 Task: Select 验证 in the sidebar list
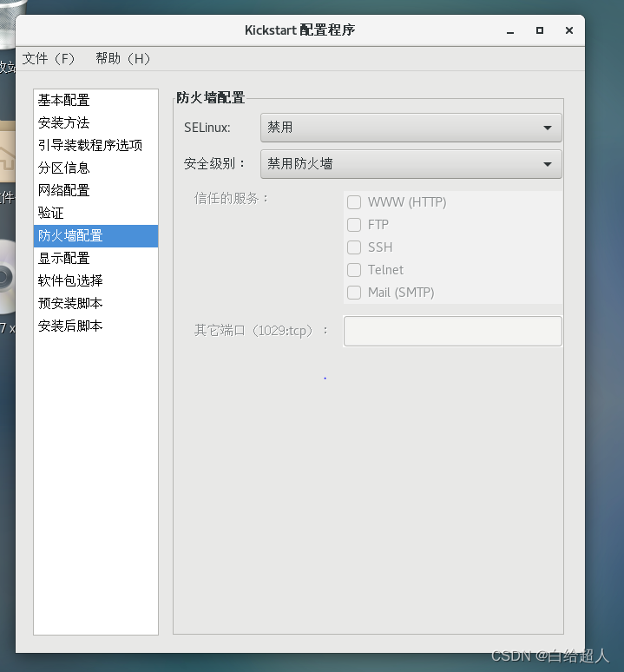coord(96,213)
